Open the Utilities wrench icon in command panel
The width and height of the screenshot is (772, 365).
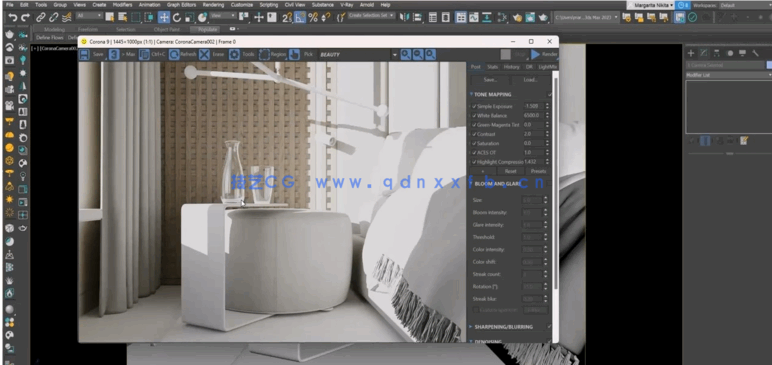pos(755,53)
